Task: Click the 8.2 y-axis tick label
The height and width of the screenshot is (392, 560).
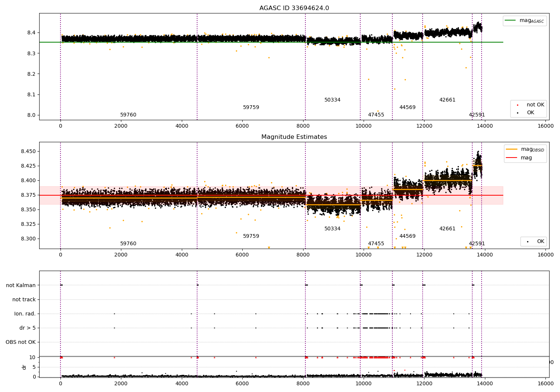Action: 31,74
